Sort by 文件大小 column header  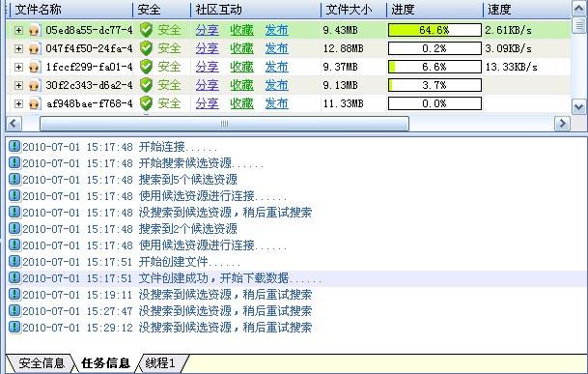353,10
